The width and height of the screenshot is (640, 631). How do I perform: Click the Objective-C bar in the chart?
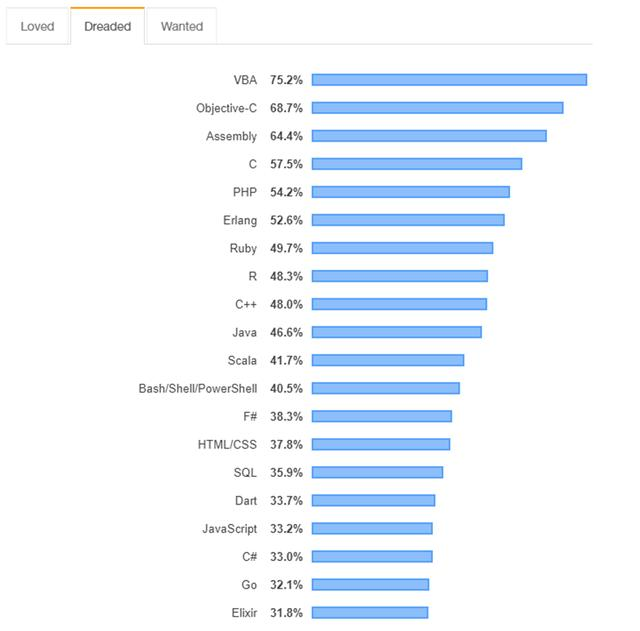click(x=437, y=108)
